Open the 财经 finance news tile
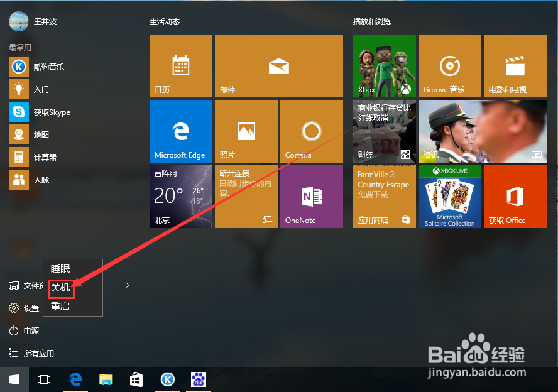Viewport: 558px width, 392px height. point(385,131)
